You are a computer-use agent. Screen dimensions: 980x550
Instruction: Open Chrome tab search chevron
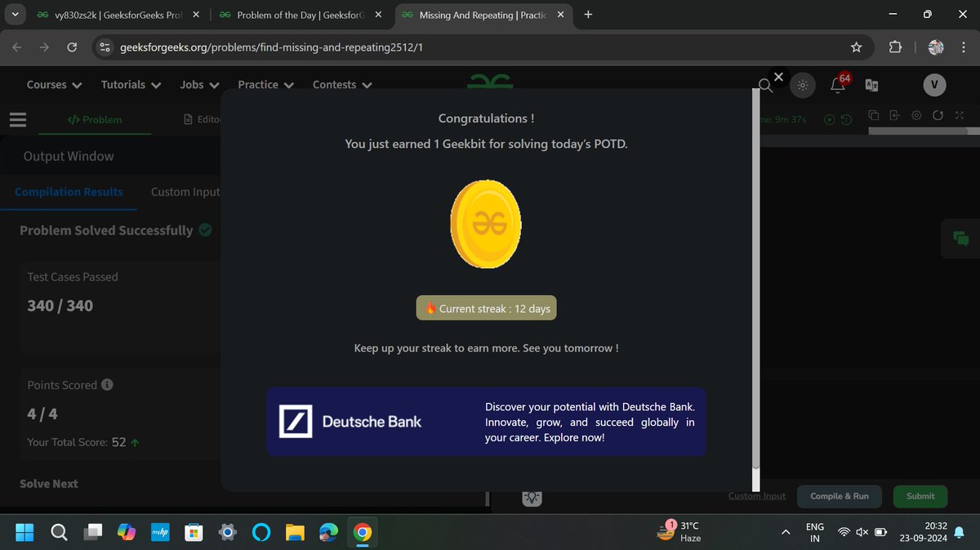coord(15,15)
